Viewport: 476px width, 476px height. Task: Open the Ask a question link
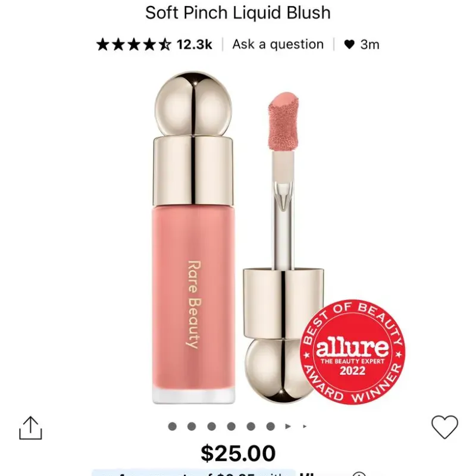tap(278, 44)
